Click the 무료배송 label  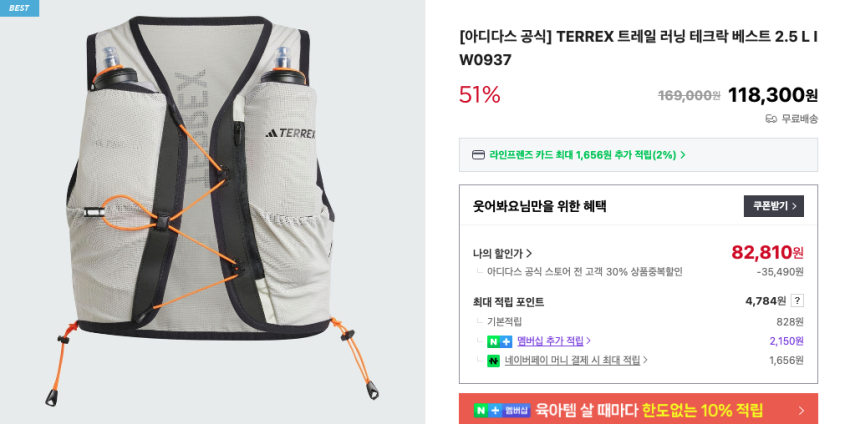(x=800, y=119)
